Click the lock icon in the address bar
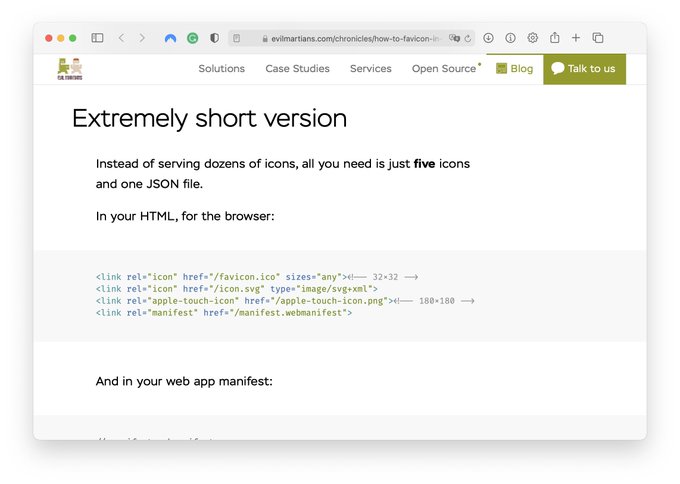Image resolution: width=680 pixels, height=484 pixels. pos(265,39)
